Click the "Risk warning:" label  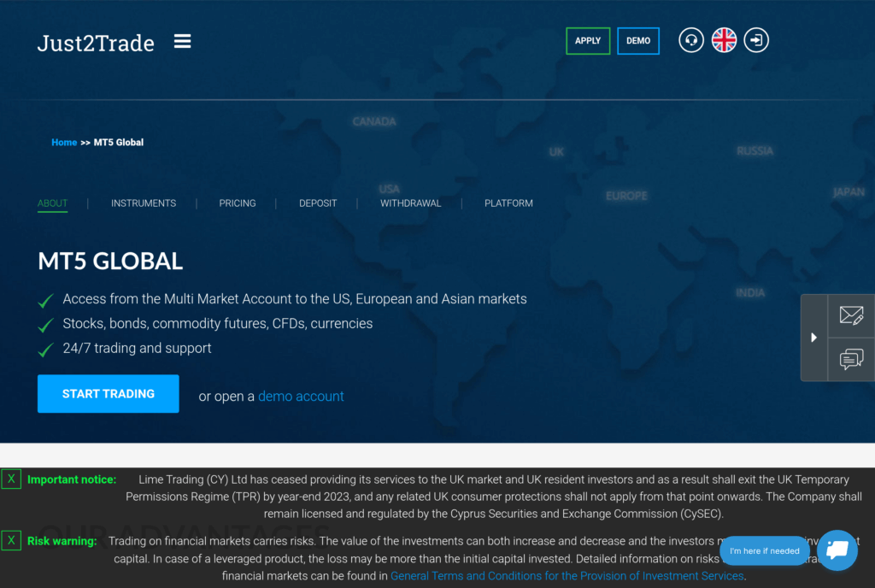62,541
